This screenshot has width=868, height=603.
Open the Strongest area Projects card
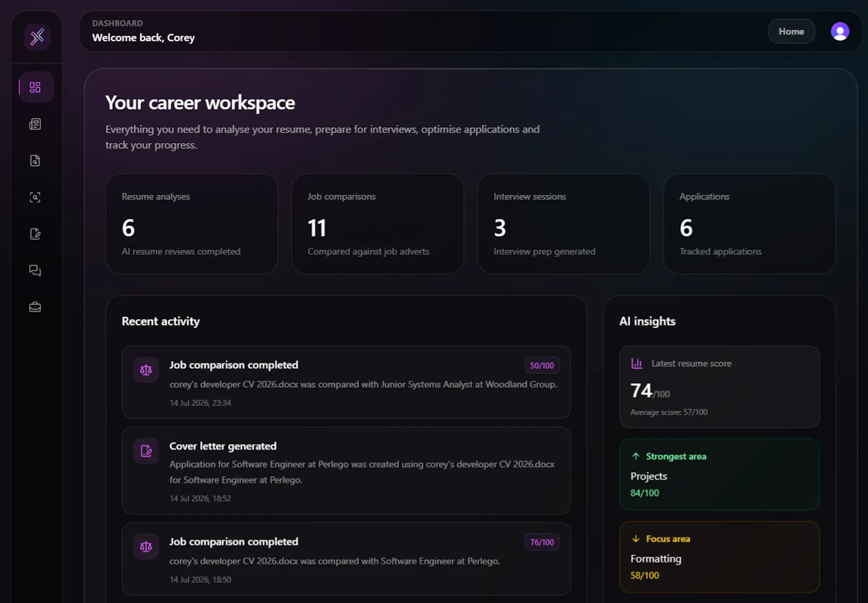click(x=719, y=474)
